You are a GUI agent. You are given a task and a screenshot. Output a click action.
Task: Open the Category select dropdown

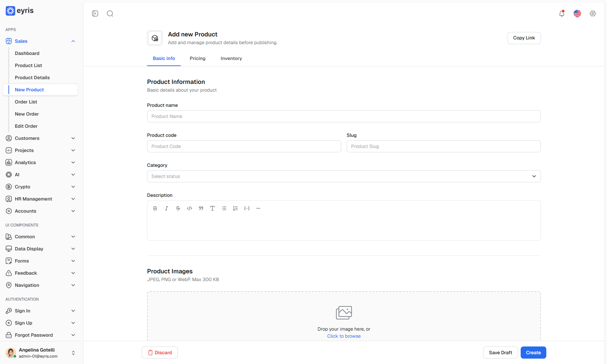pyautogui.click(x=344, y=176)
